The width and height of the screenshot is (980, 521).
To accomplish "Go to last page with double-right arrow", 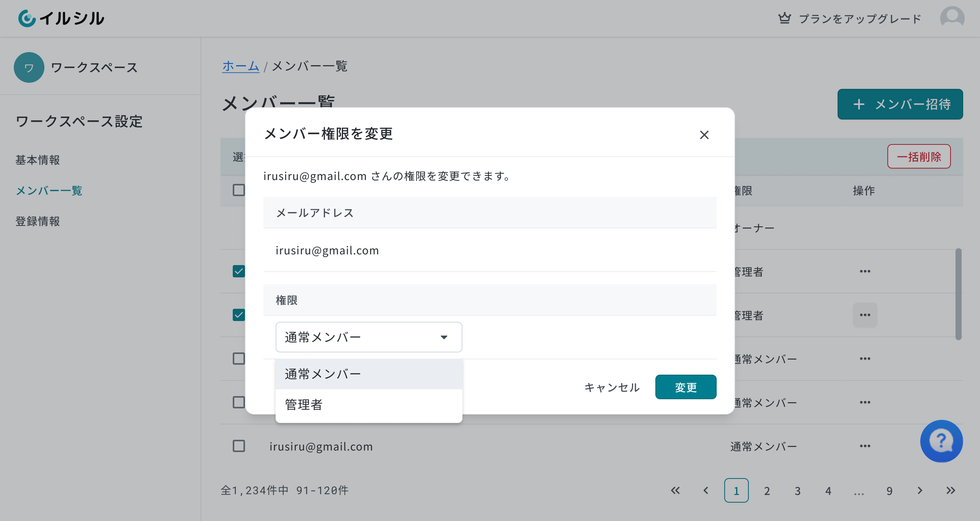I will point(951,490).
